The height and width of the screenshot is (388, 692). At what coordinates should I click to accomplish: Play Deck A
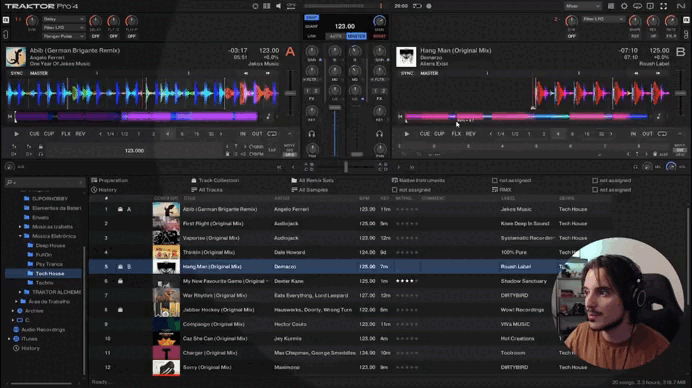click(16, 134)
